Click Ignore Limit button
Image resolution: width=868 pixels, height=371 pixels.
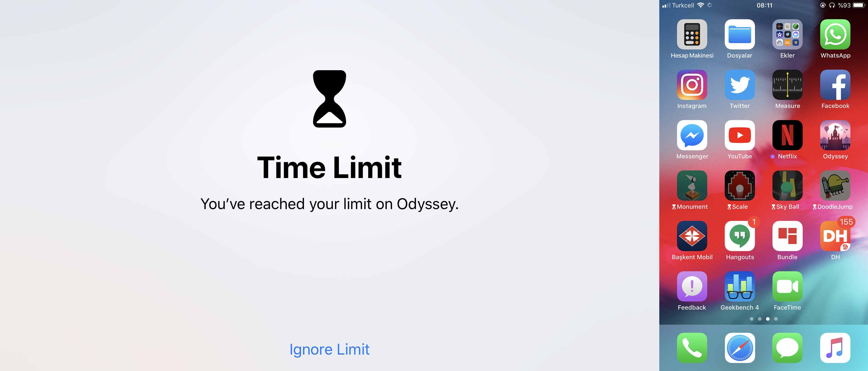coord(331,349)
